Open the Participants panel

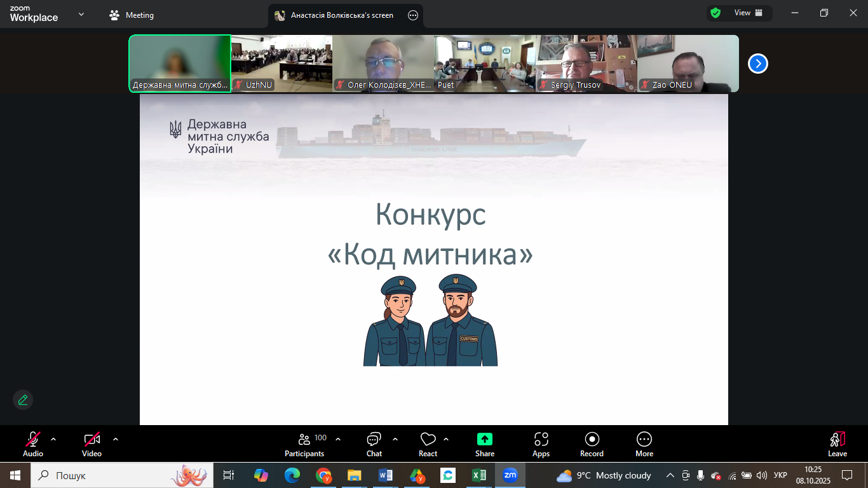(305, 444)
